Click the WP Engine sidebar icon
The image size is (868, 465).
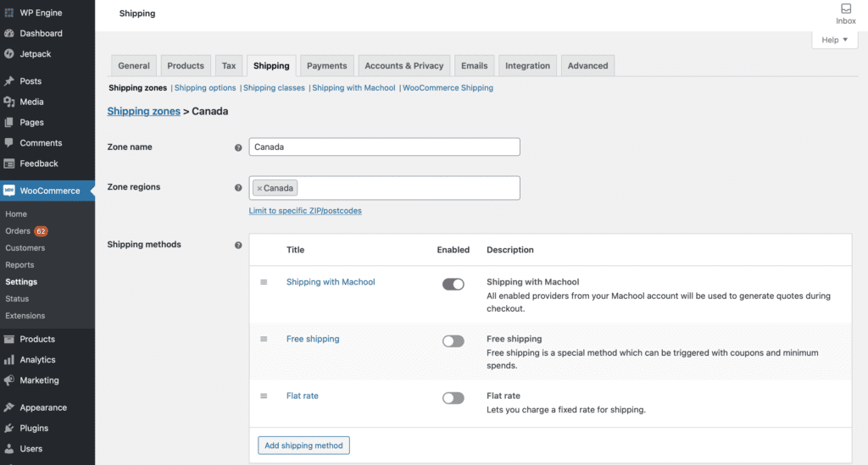[8, 13]
